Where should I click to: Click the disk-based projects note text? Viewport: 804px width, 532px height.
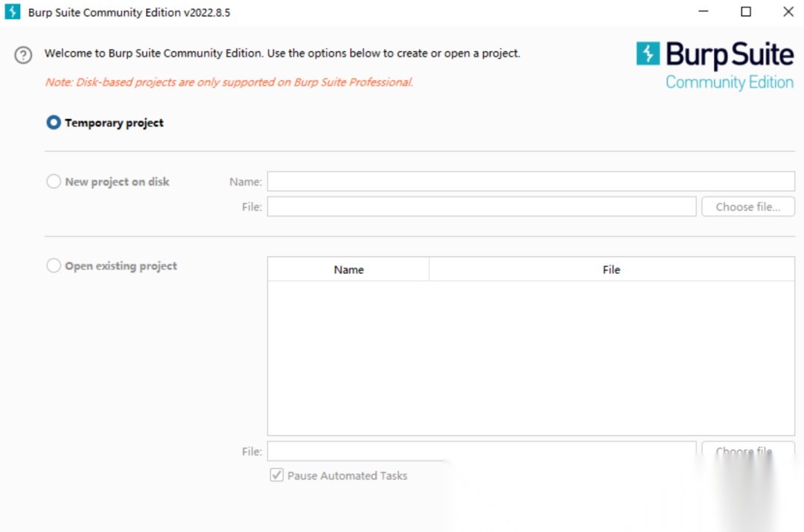click(229, 82)
